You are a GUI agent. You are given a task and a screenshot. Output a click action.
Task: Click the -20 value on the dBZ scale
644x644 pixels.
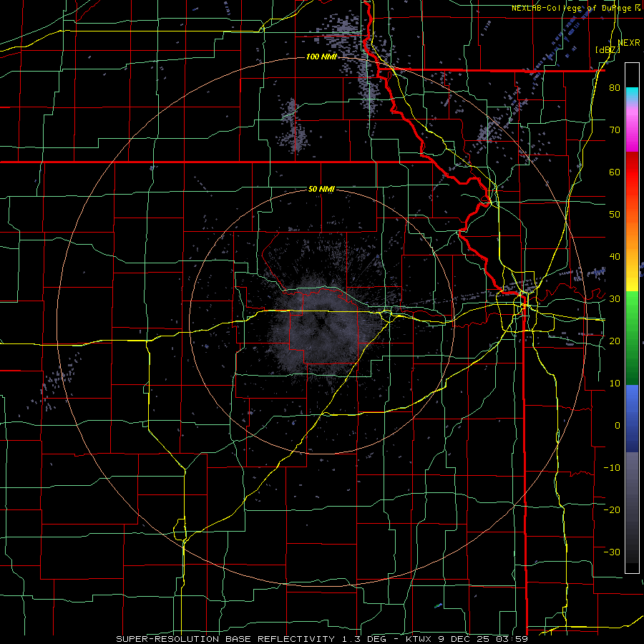click(612, 509)
